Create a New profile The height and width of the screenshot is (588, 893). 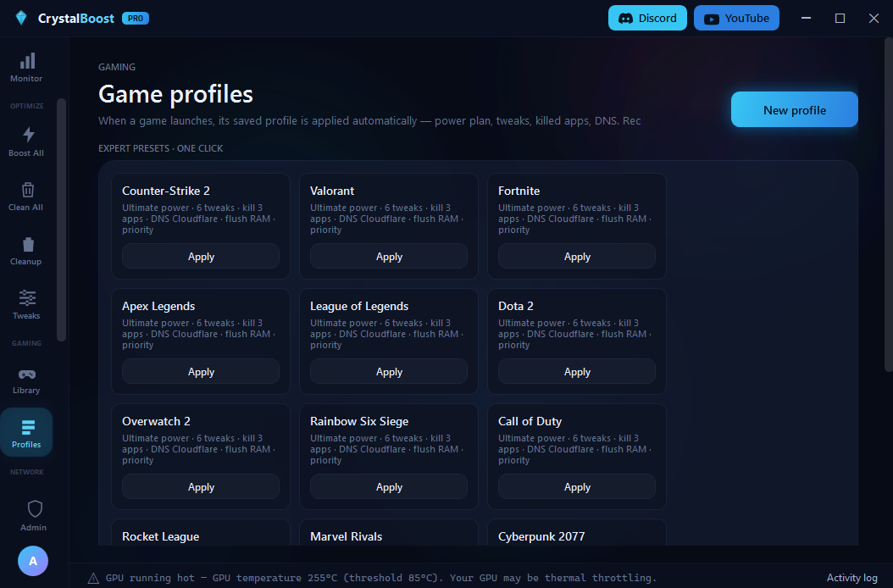[795, 109]
